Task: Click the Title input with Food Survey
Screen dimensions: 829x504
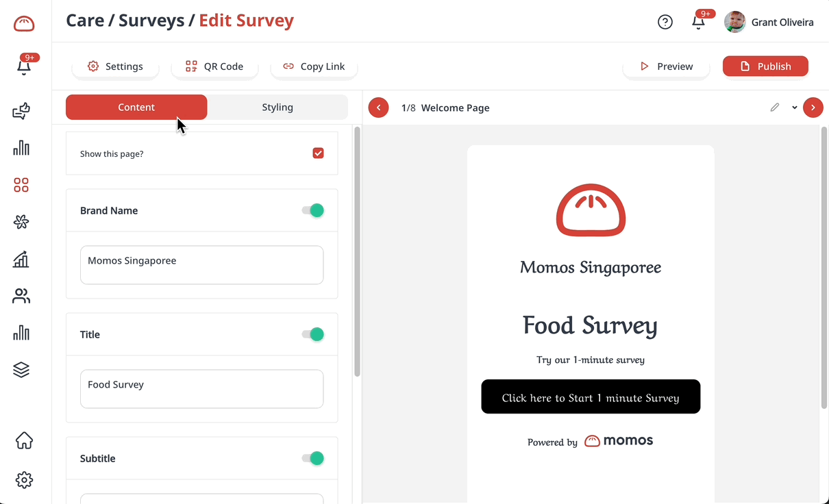Action: (x=202, y=389)
